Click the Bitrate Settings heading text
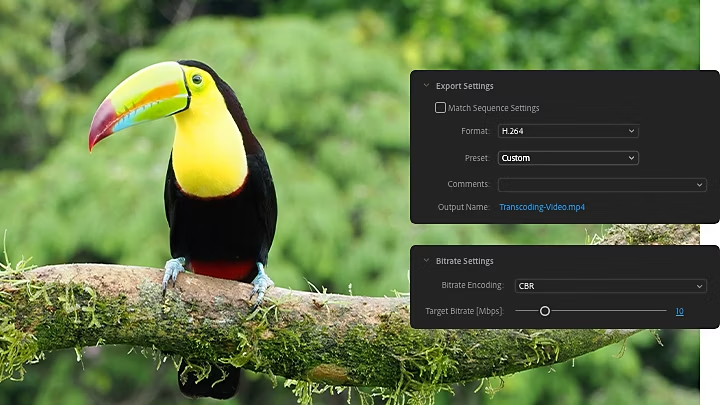This screenshot has width=720, height=405. [x=464, y=261]
